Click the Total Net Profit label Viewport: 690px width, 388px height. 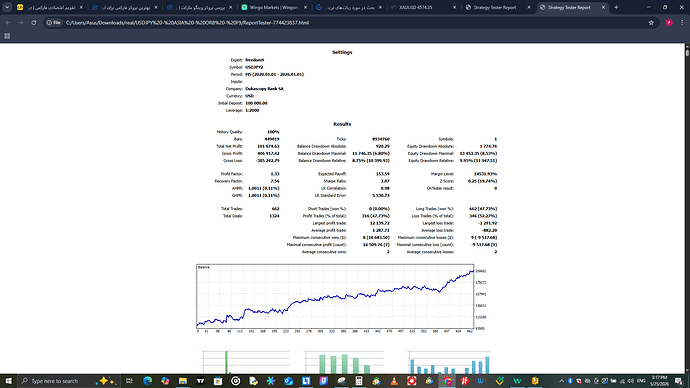(x=229, y=146)
